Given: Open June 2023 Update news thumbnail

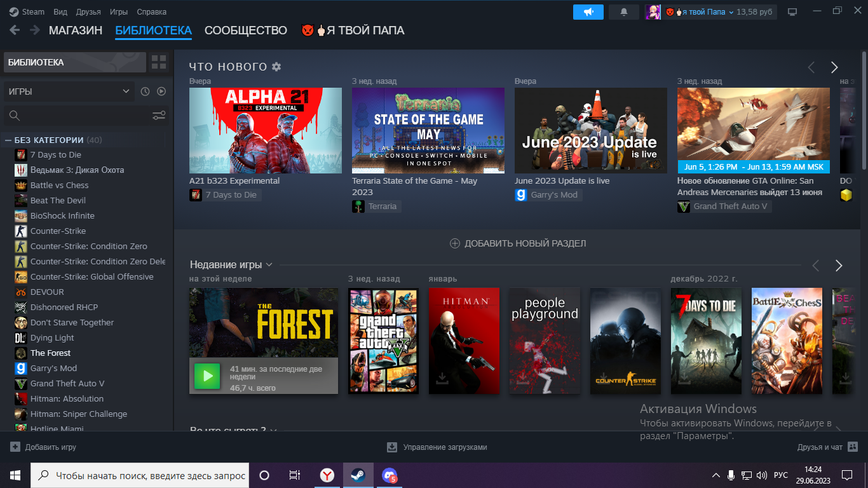Looking at the screenshot, I should [591, 130].
